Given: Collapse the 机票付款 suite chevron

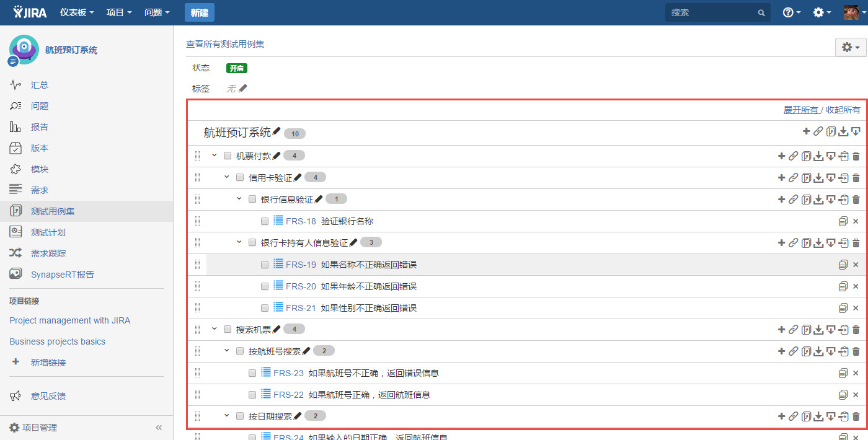Looking at the screenshot, I should 215,156.
